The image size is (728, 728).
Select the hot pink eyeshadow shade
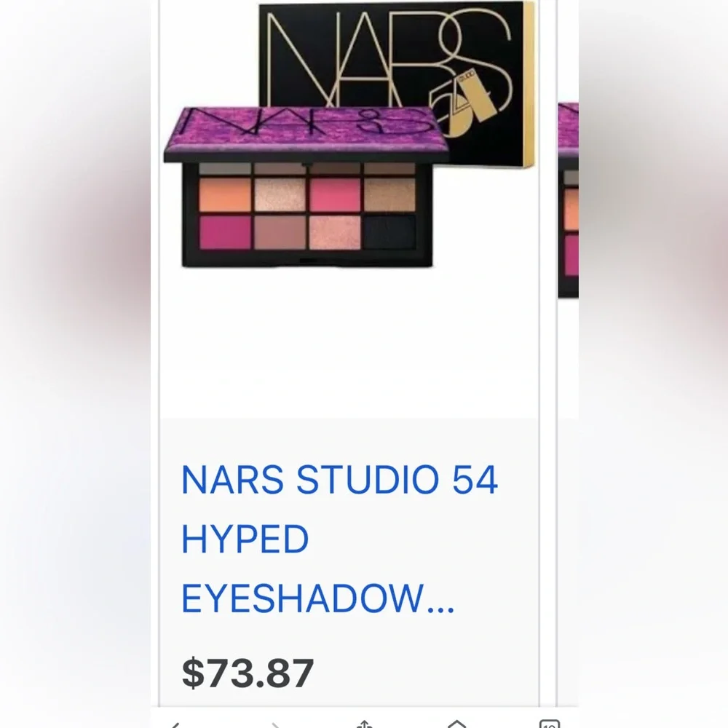click(x=335, y=195)
